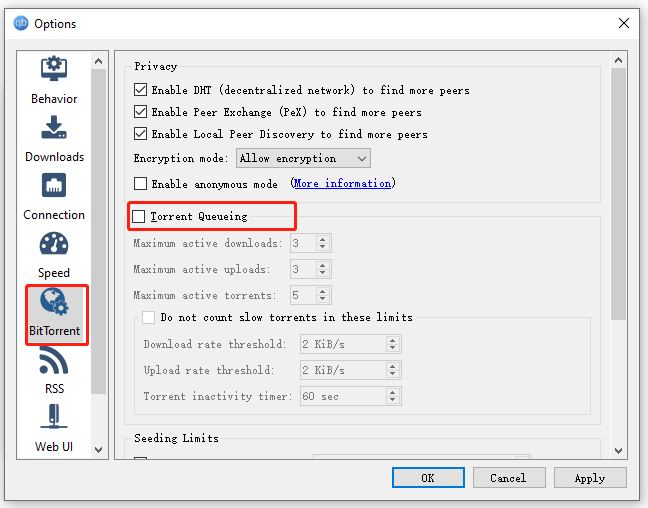Image resolution: width=648 pixels, height=508 pixels.
Task: Open More information link
Action: click(x=343, y=183)
